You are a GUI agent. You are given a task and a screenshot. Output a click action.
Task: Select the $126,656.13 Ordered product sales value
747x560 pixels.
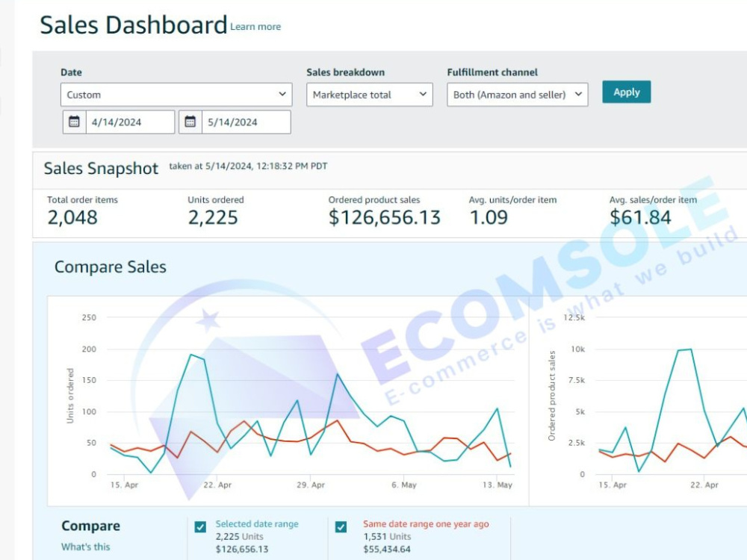point(385,217)
